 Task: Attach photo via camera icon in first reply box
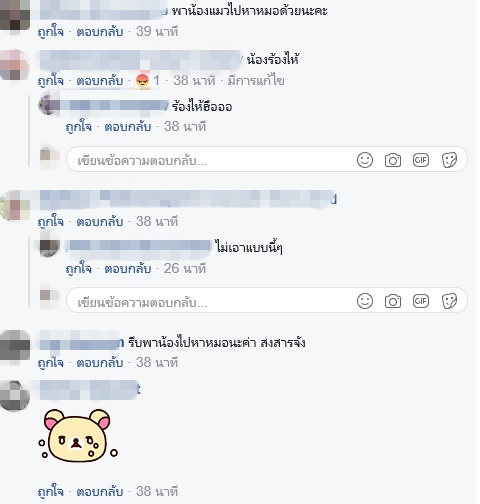[393, 160]
